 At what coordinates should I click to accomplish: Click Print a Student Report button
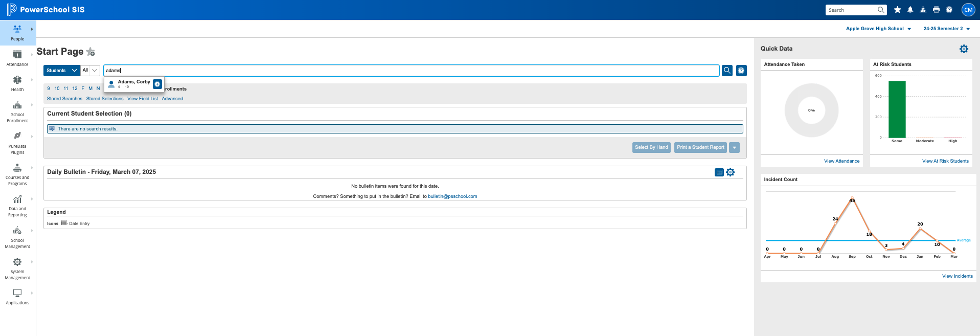coord(700,147)
